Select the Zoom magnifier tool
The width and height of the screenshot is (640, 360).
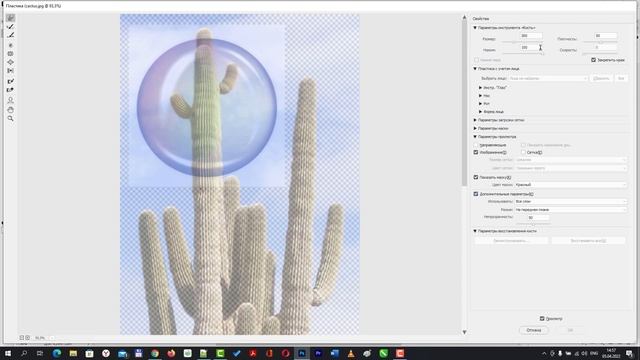(x=11, y=118)
